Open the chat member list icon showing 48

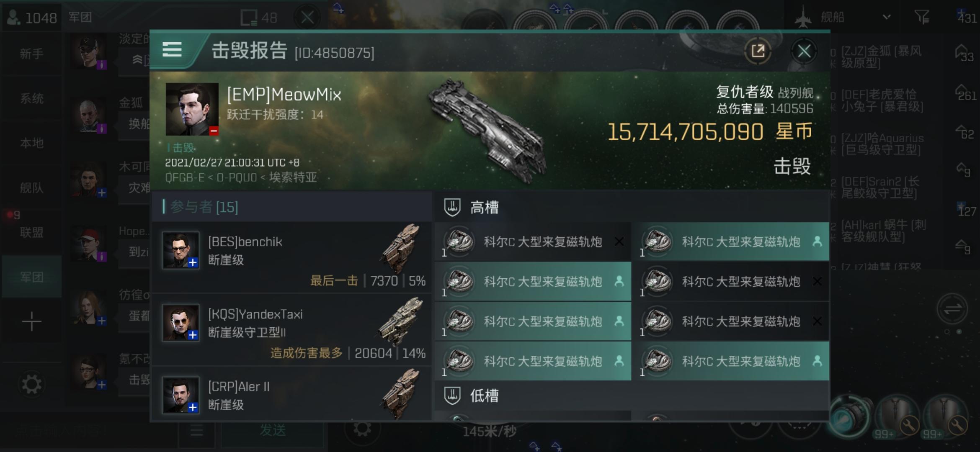pos(258,18)
